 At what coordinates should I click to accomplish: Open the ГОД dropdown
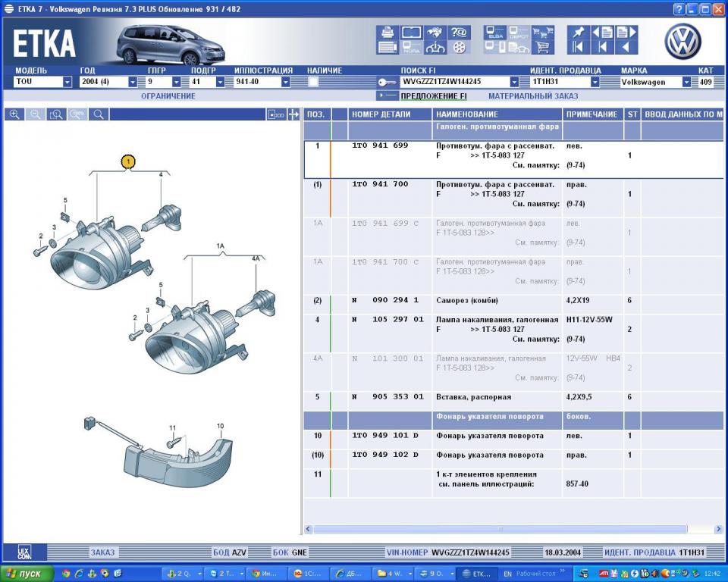(133, 82)
